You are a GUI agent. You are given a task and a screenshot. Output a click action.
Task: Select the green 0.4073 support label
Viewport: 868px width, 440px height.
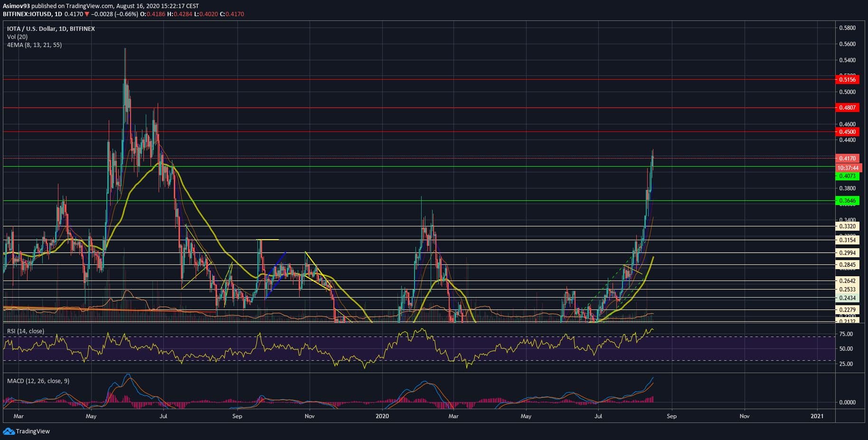click(x=847, y=176)
